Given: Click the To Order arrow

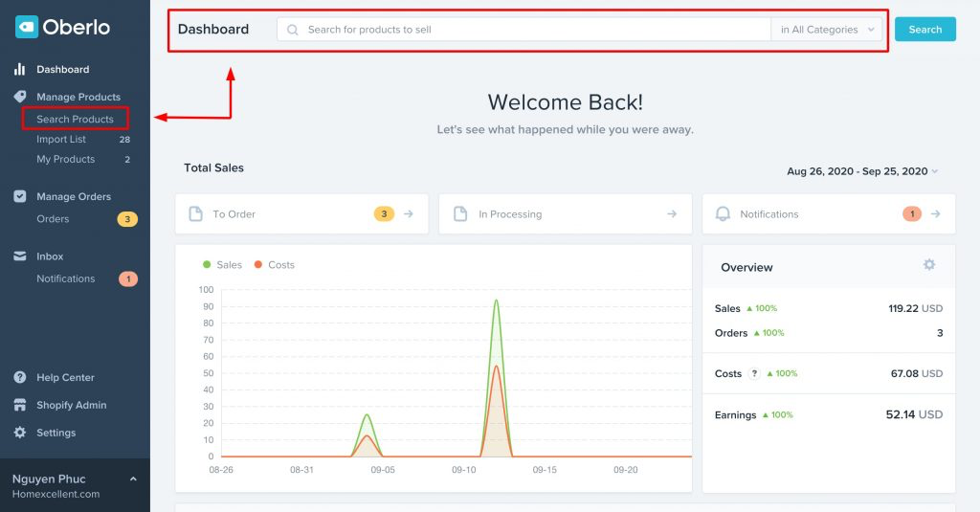Looking at the screenshot, I should click(x=408, y=213).
